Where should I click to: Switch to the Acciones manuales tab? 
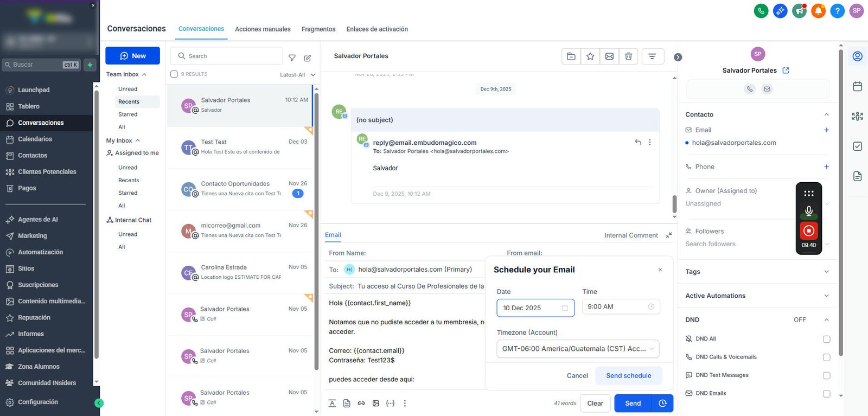[263, 29]
